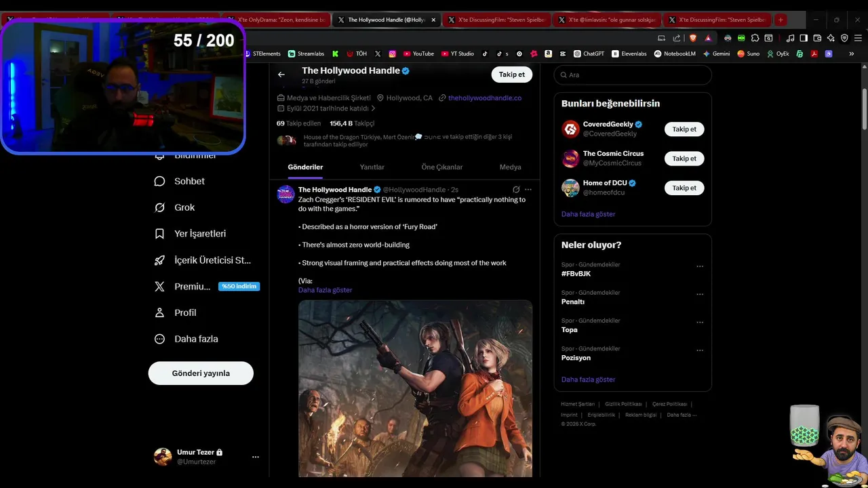Open the more options menu on the post
The width and height of the screenshot is (868, 488).
click(528, 190)
